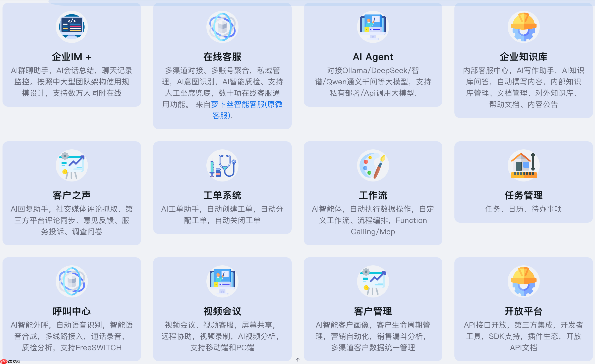The height and width of the screenshot is (364, 595).
Task: Click the 任务管理 house with arrows icon
Action: (523, 165)
